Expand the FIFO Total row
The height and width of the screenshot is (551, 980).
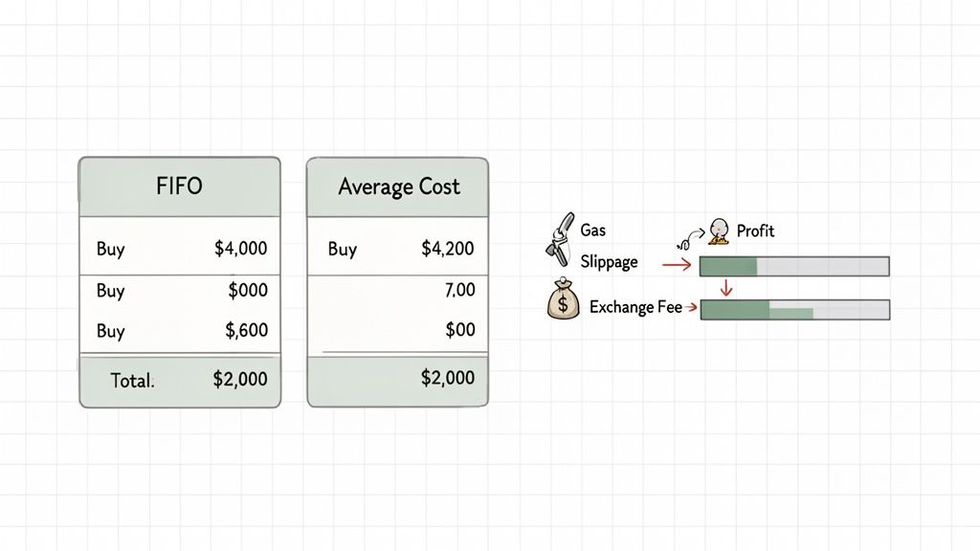(x=180, y=380)
